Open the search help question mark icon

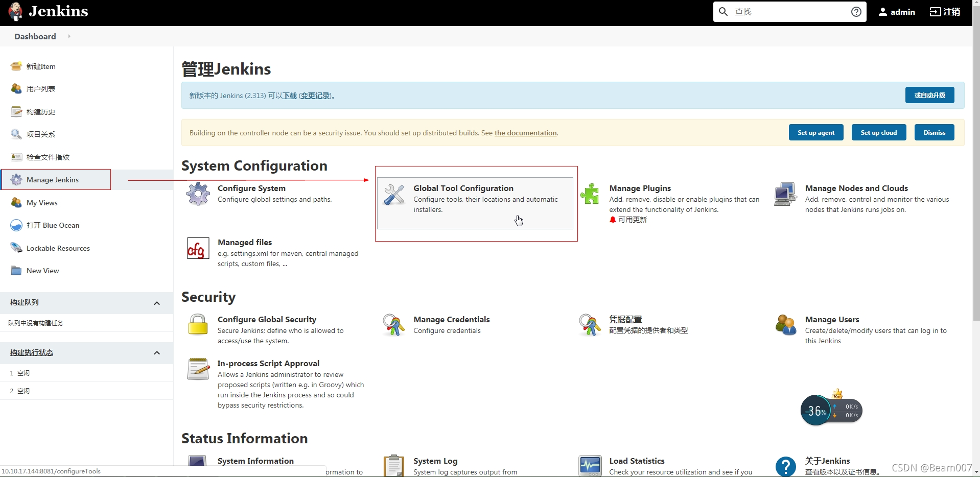pos(856,12)
